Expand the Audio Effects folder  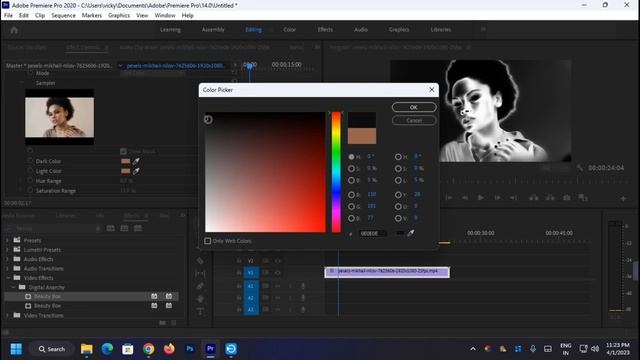tap(7, 259)
